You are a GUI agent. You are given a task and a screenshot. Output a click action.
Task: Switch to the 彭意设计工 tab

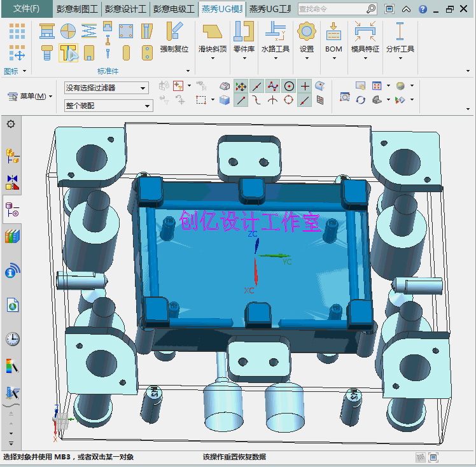[126, 9]
